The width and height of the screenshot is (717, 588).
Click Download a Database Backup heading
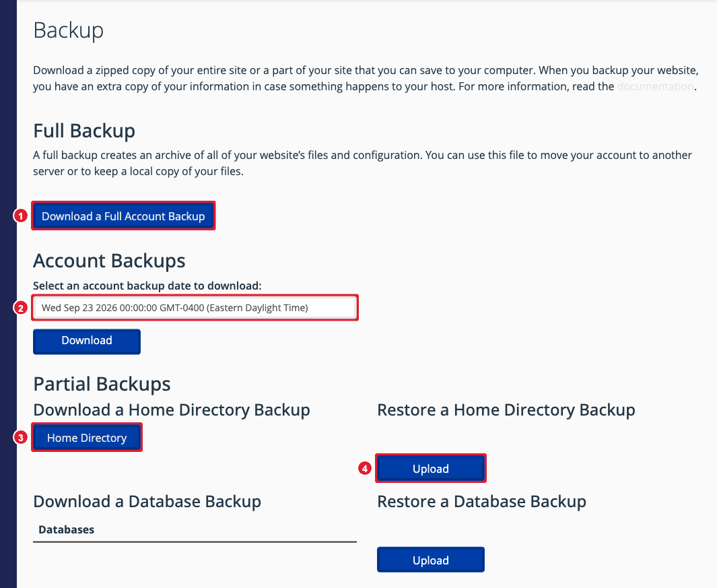coord(147,502)
